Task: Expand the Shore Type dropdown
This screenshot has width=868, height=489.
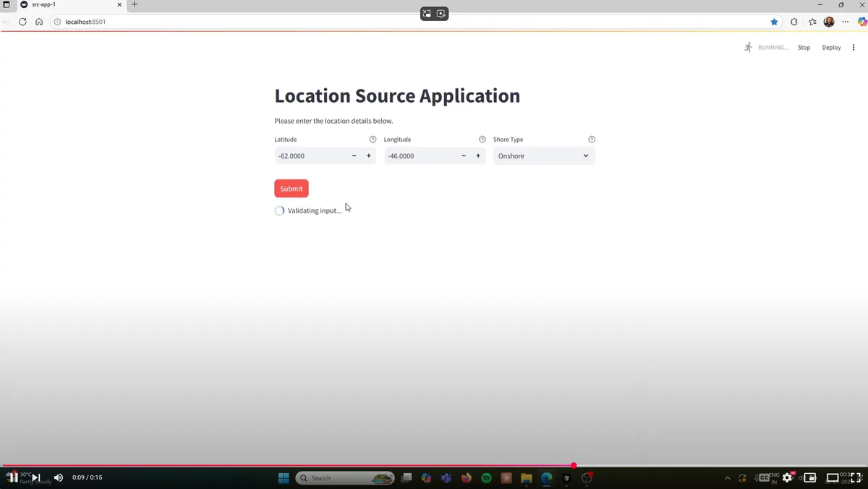Action: click(544, 156)
